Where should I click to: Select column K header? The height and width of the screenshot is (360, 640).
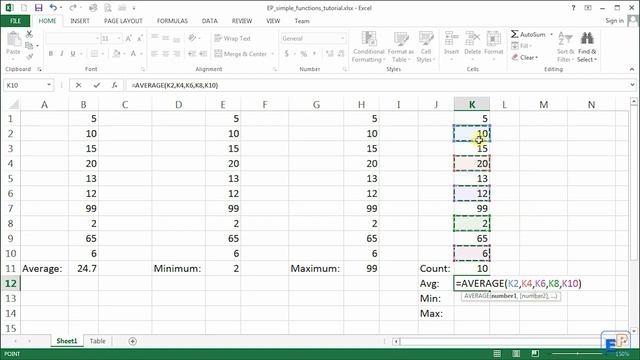[x=472, y=104]
